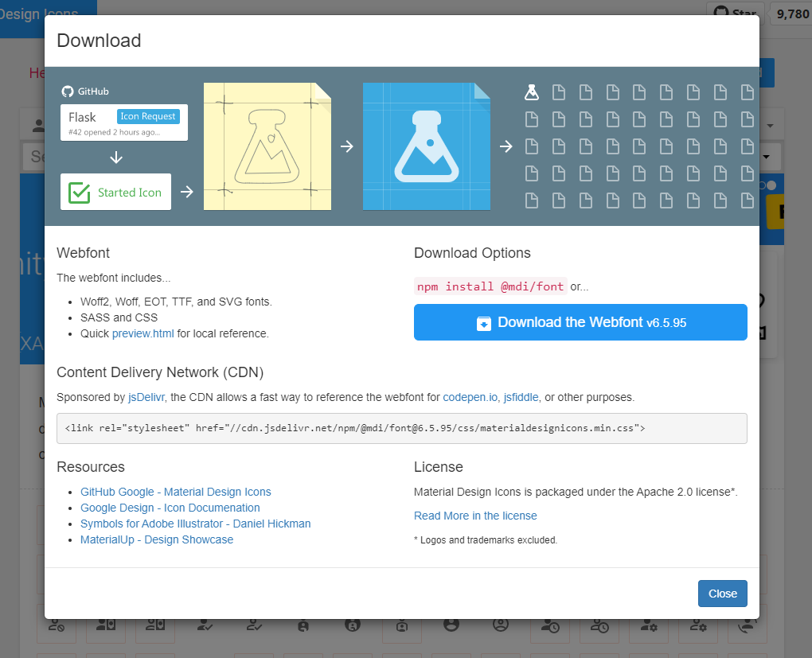Select filled account-child icon behind dialog
Screen dimensions: 812x658
303,625
